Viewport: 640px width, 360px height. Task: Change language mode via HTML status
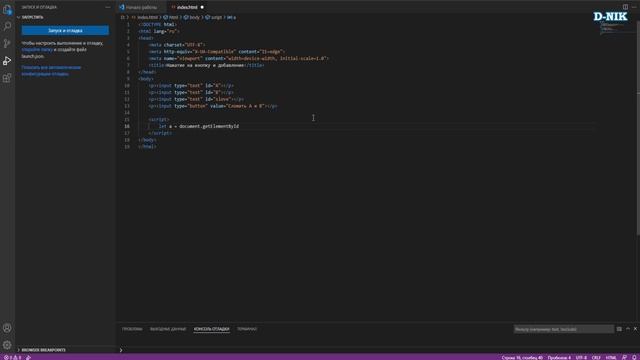[x=611, y=358]
